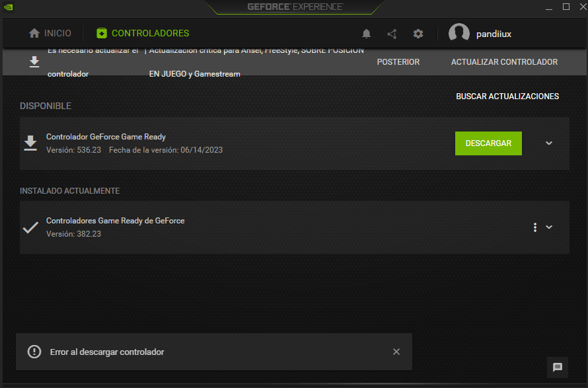
Task: Go to the INICIO tab
Action: pos(50,34)
